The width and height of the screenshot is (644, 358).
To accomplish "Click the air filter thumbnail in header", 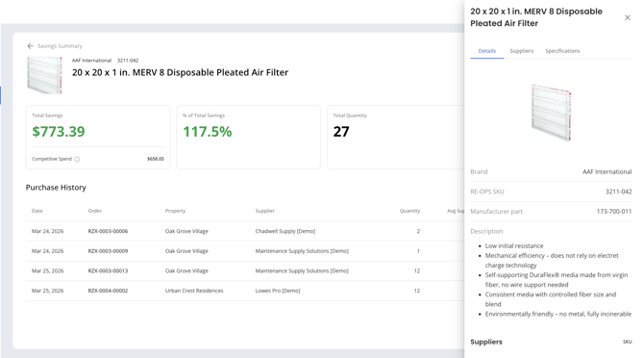I will coord(44,75).
